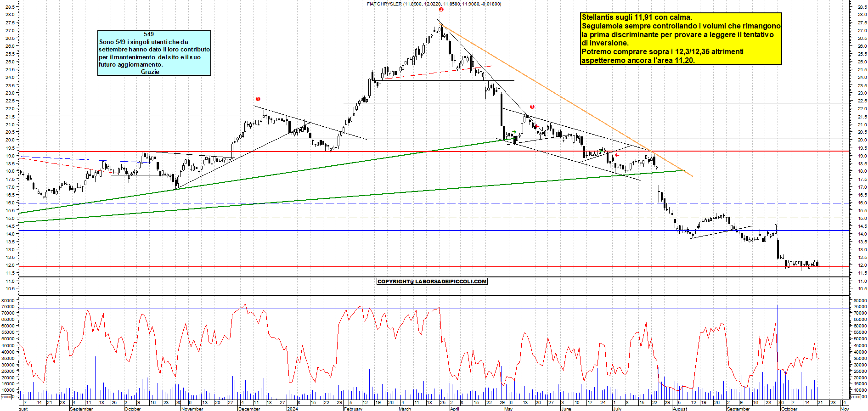This screenshot has height=411, width=868.
Task: Click the 28.5 value on the left price axis
Action: point(10,7)
